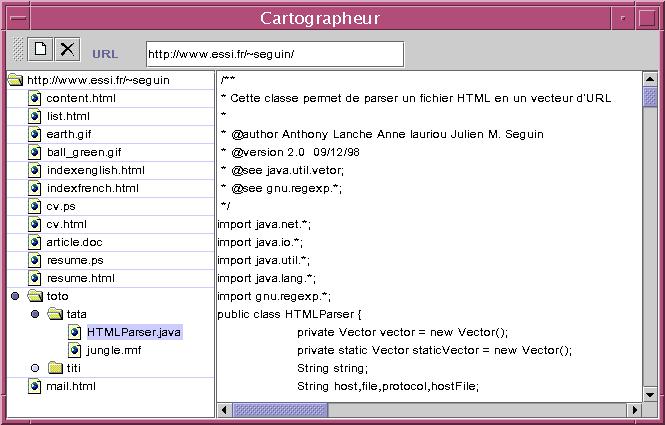Click the file icon next to earth.gif
Screen dimensions: 665x425
click(x=35, y=134)
